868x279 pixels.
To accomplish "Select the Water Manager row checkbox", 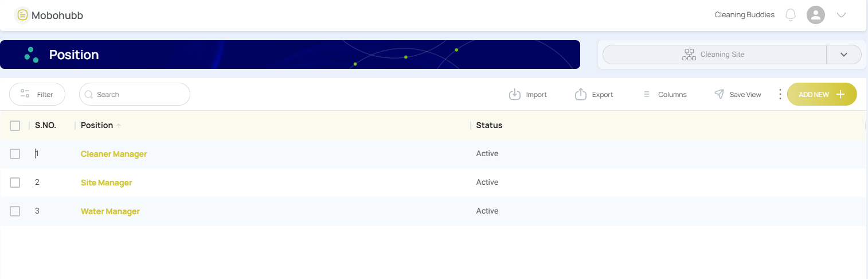I will pos(15,211).
